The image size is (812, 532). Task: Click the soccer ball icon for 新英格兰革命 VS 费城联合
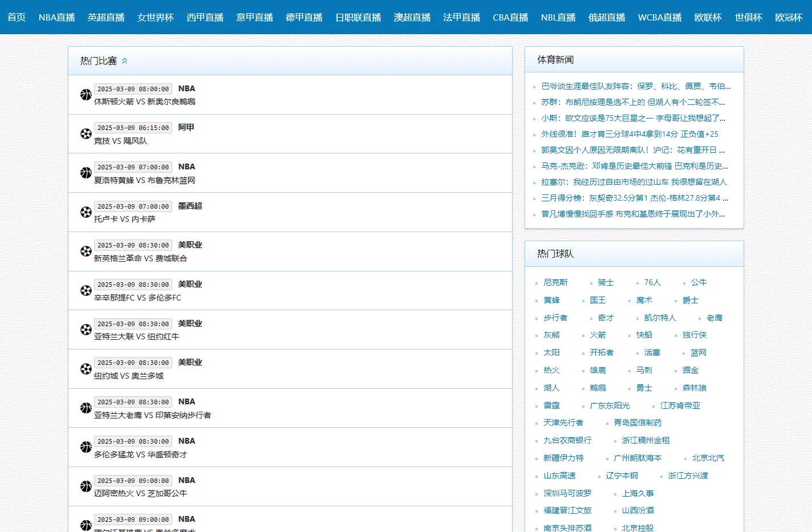(86, 251)
